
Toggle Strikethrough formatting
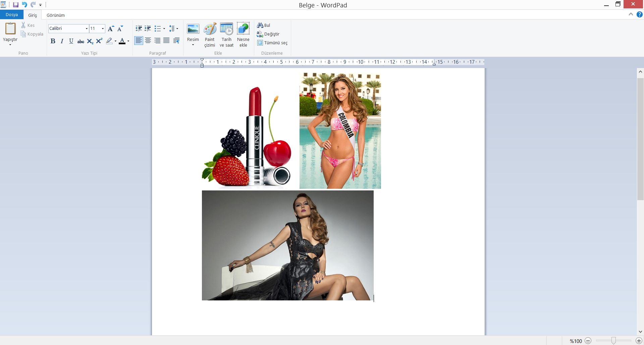pos(80,41)
